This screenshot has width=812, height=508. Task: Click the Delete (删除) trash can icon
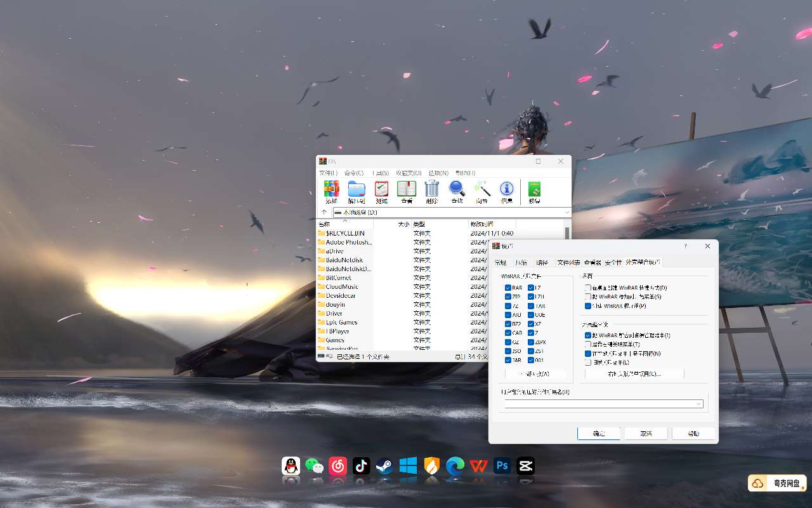point(431,192)
